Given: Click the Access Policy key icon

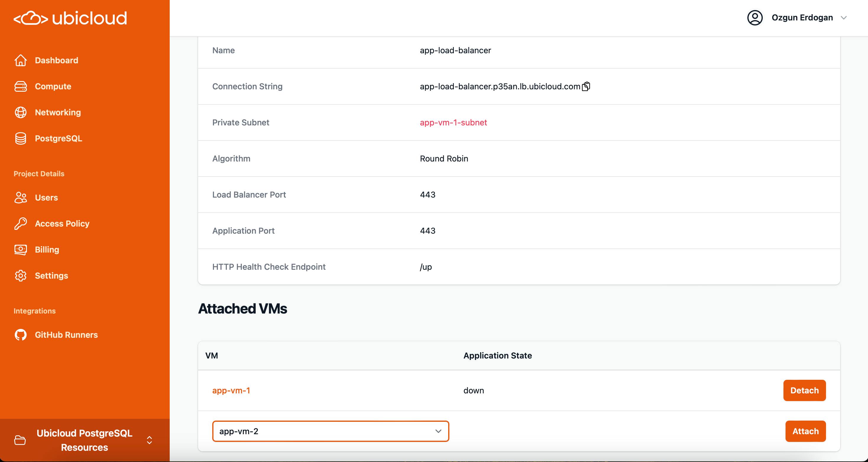Looking at the screenshot, I should pos(21,224).
